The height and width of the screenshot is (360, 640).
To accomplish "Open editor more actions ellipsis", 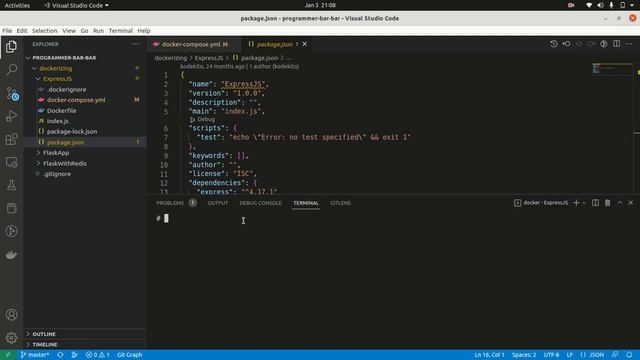I will point(629,44).
